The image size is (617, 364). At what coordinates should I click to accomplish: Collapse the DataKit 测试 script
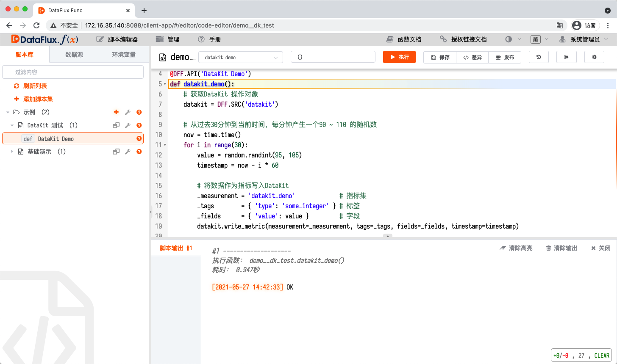click(12, 126)
